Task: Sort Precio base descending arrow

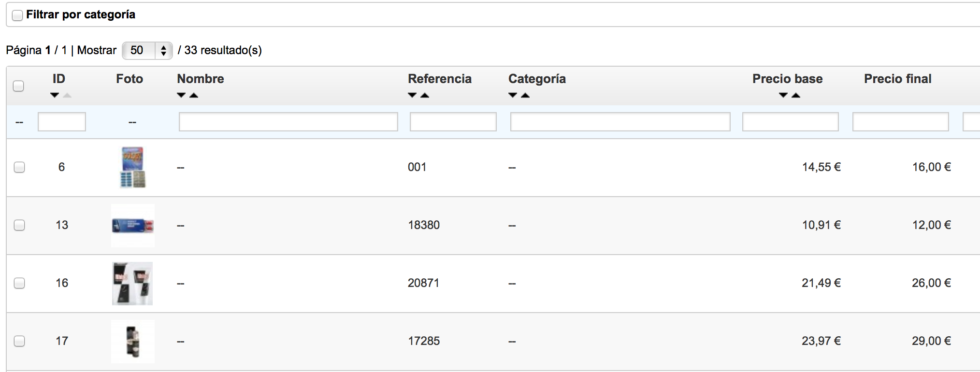Action: point(783,95)
